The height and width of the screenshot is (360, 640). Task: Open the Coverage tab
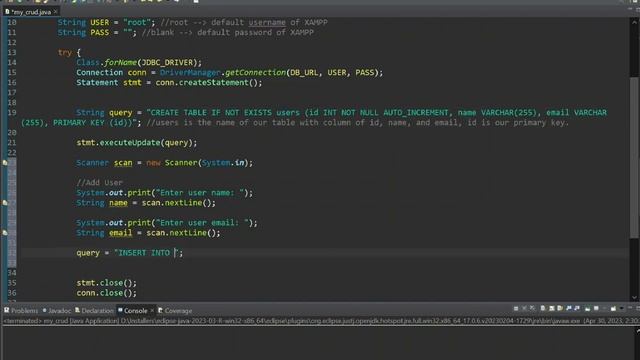175,311
